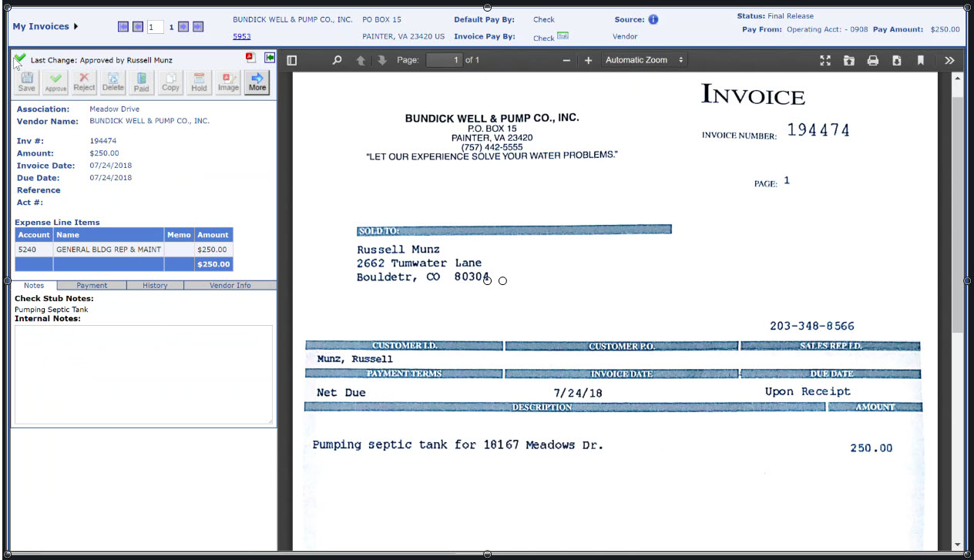Open vendor link 5953
The height and width of the screenshot is (560, 974).
[x=241, y=36]
